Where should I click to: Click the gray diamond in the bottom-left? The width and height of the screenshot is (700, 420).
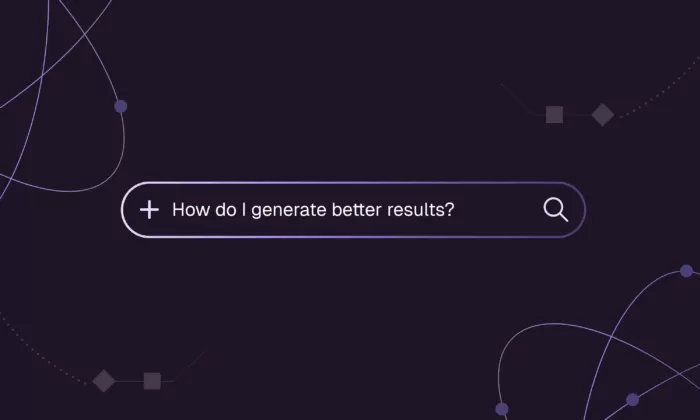[x=104, y=380]
